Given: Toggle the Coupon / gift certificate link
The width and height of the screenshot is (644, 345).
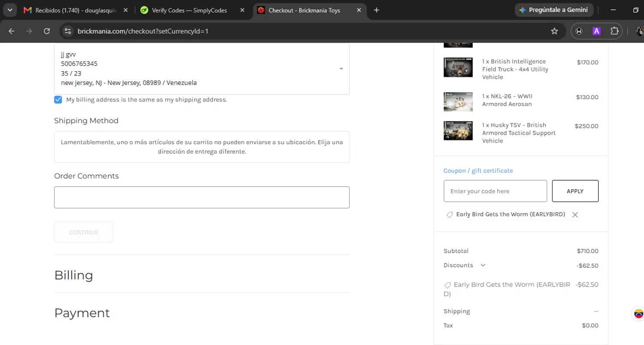Looking at the screenshot, I should (478, 170).
